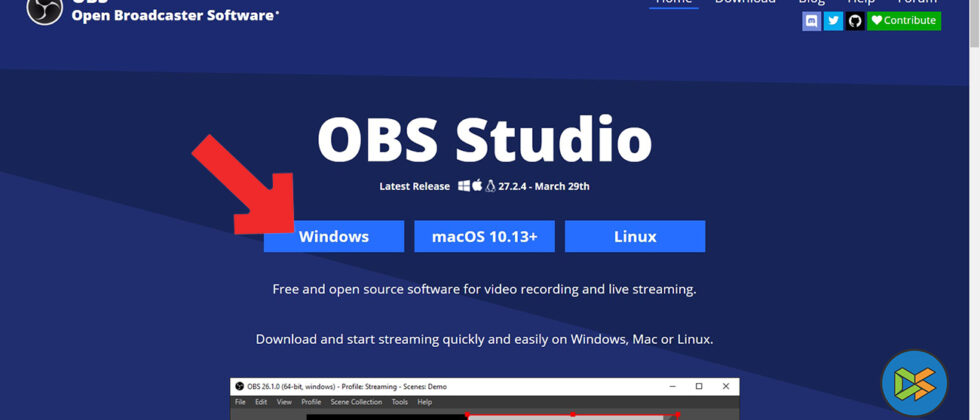Download OBS Studio for macOS 10.13+
Screen dimensions: 980x420
pos(484,236)
